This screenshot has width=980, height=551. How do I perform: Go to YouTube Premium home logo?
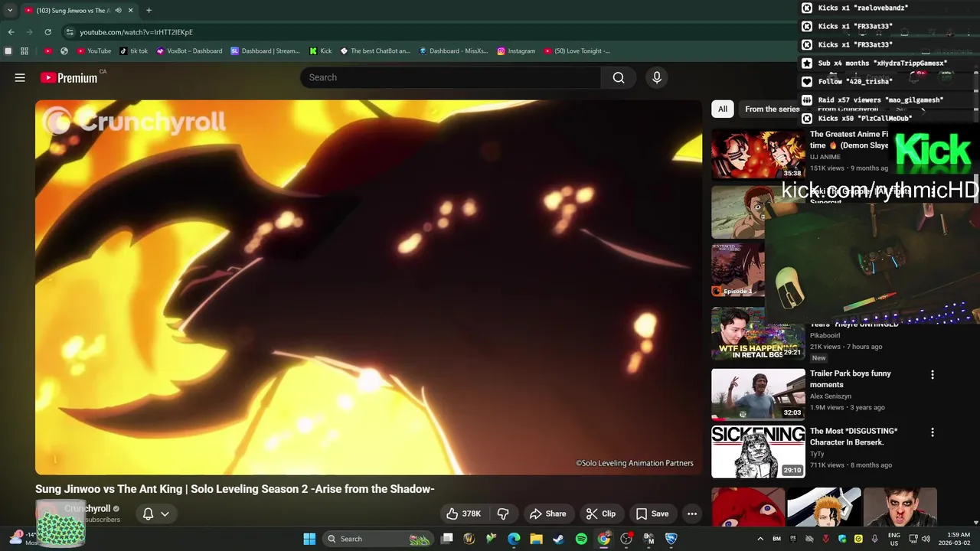tap(69, 77)
